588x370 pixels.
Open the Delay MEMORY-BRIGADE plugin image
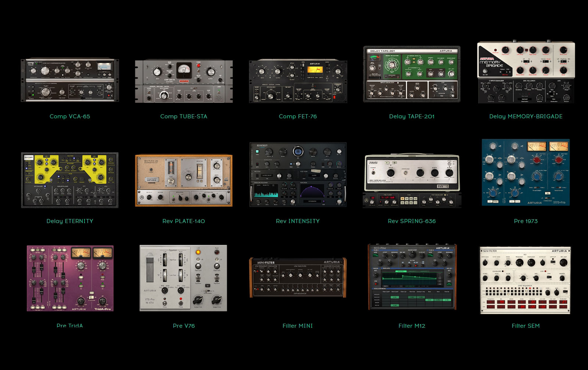pos(526,72)
